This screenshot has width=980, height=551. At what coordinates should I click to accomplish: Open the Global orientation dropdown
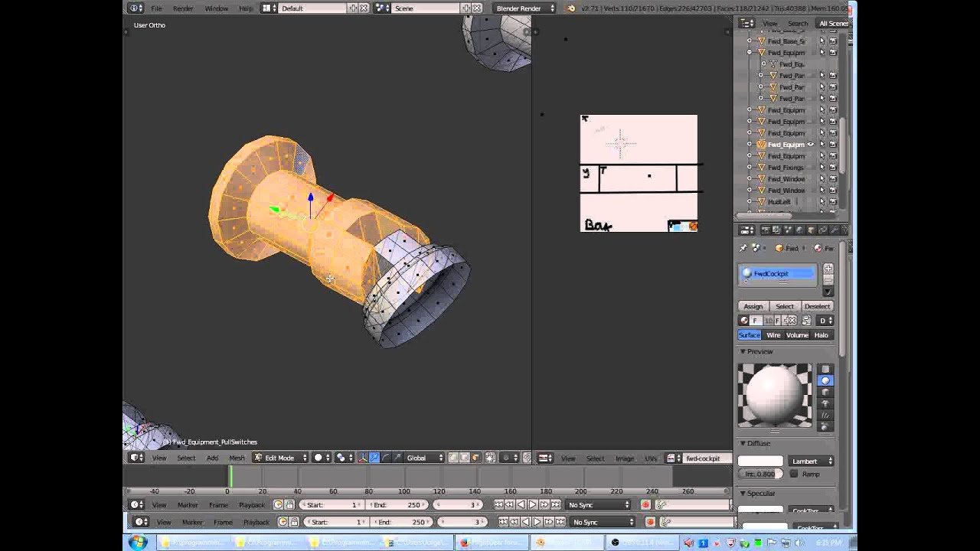[423, 458]
